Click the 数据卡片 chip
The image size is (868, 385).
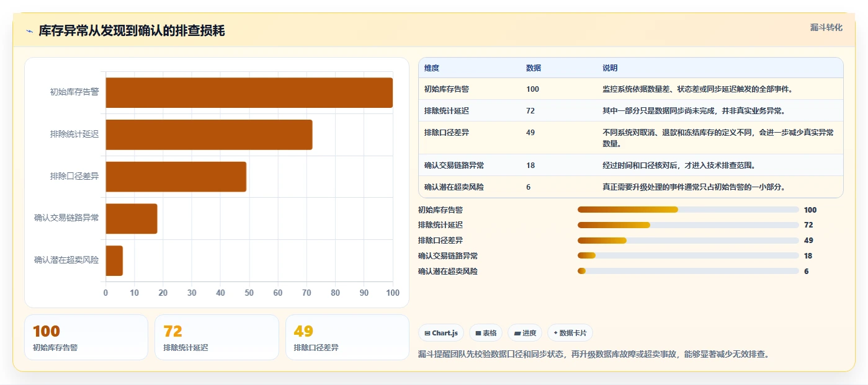point(570,333)
